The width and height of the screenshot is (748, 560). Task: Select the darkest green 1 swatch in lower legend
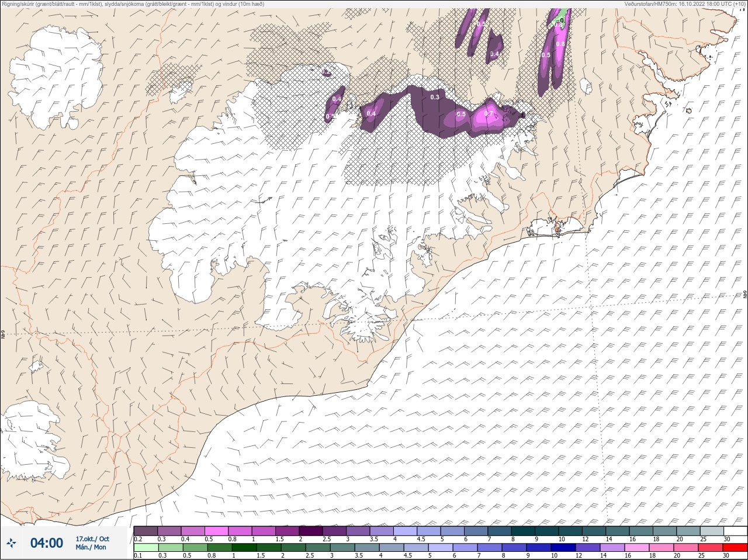244,548
